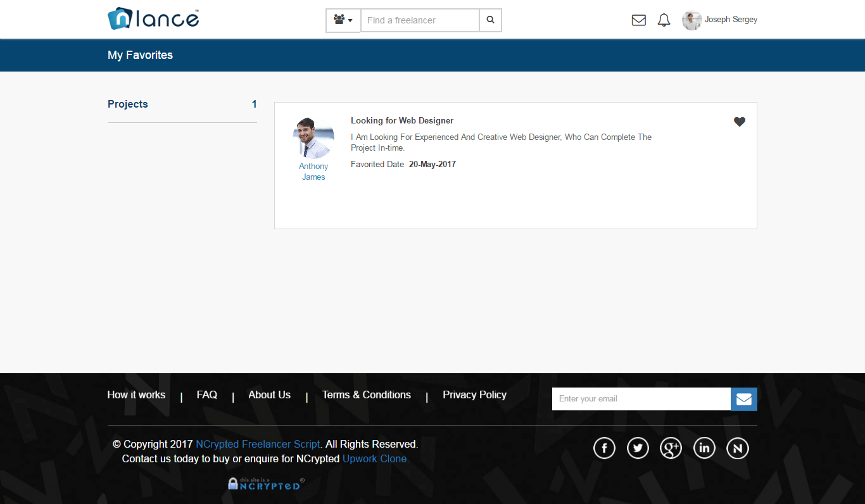
Task: Open the LinkedIn social icon
Action: coord(704,449)
